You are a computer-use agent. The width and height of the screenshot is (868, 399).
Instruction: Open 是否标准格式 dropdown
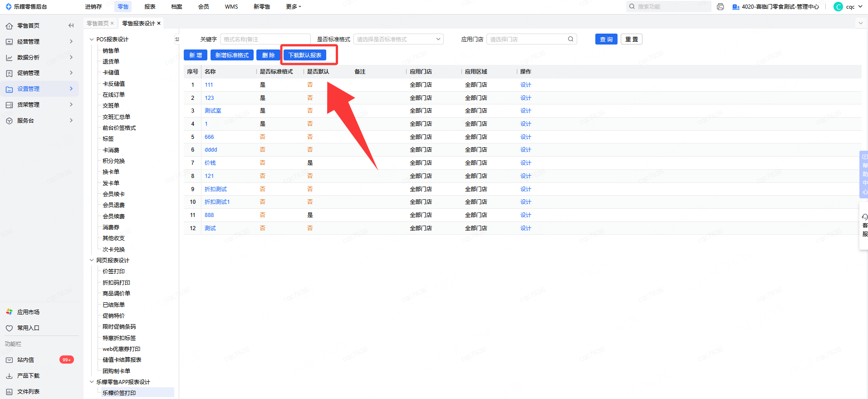coord(398,39)
